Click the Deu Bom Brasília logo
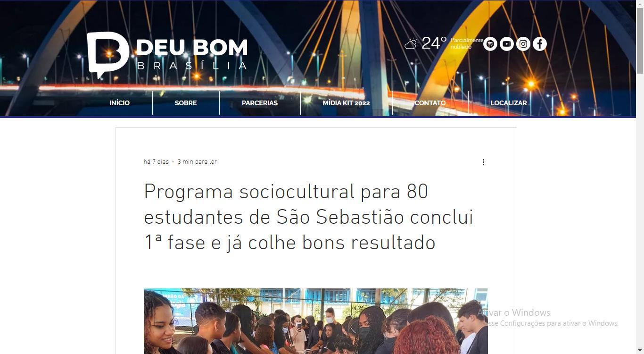 point(167,55)
